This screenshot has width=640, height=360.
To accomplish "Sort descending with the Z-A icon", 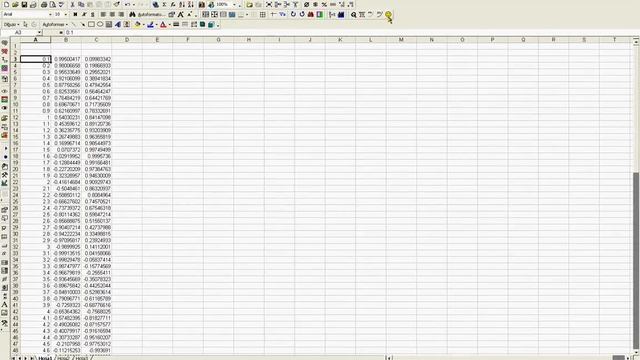I will click(191, 4).
